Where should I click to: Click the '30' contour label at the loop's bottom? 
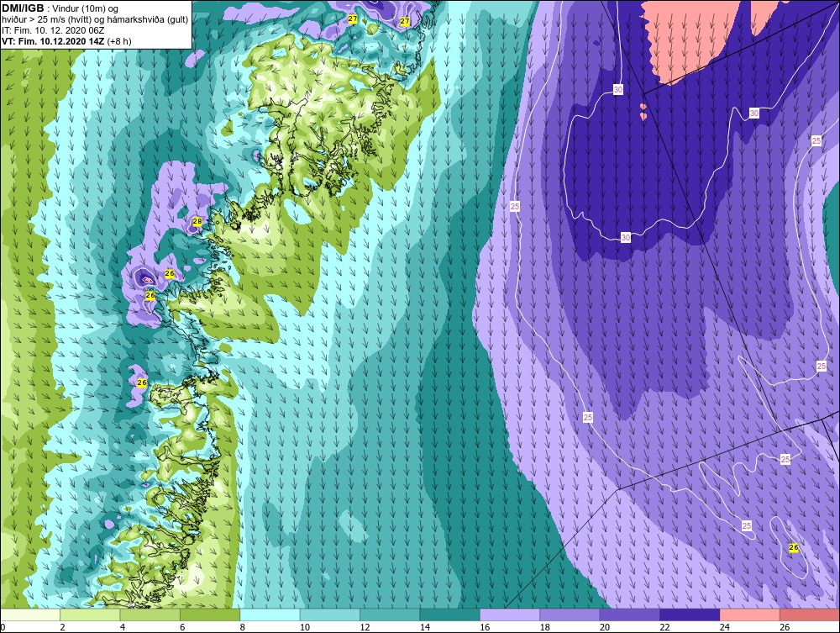(x=626, y=237)
